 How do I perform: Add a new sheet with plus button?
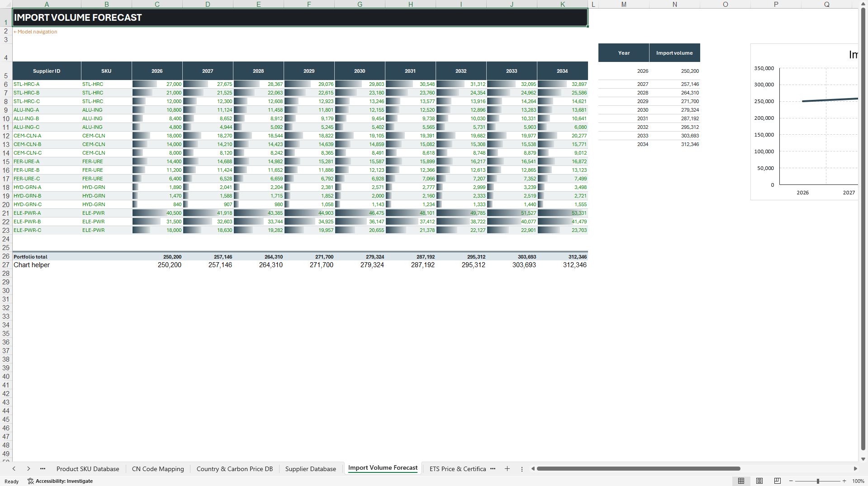(507, 469)
